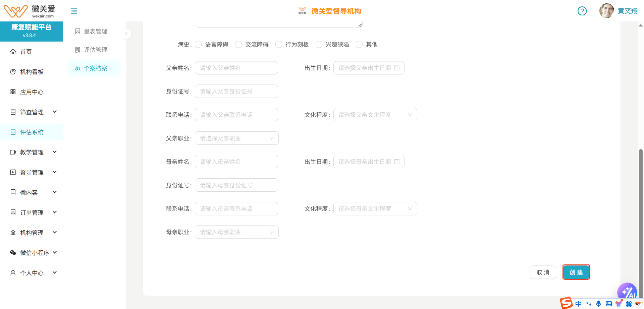
Task: Open 评估管理 submenu item
Action: [x=95, y=50]
